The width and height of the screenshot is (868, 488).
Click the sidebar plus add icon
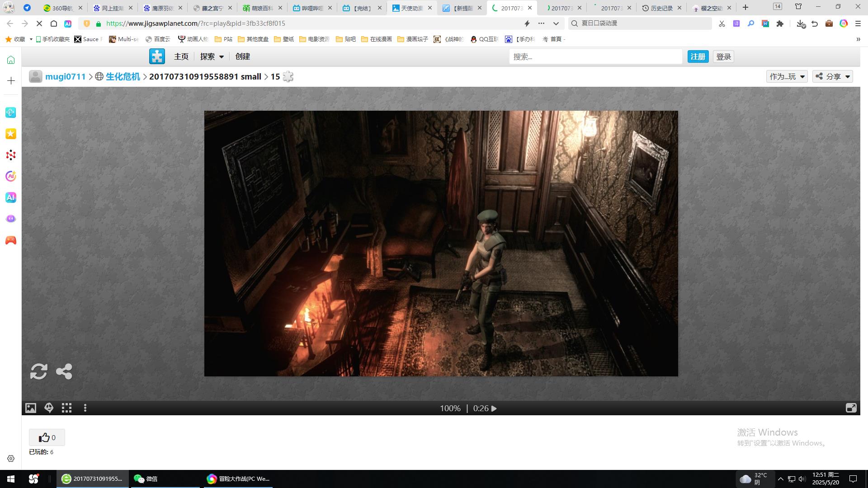pyautogui.click(x=11, y=80)
